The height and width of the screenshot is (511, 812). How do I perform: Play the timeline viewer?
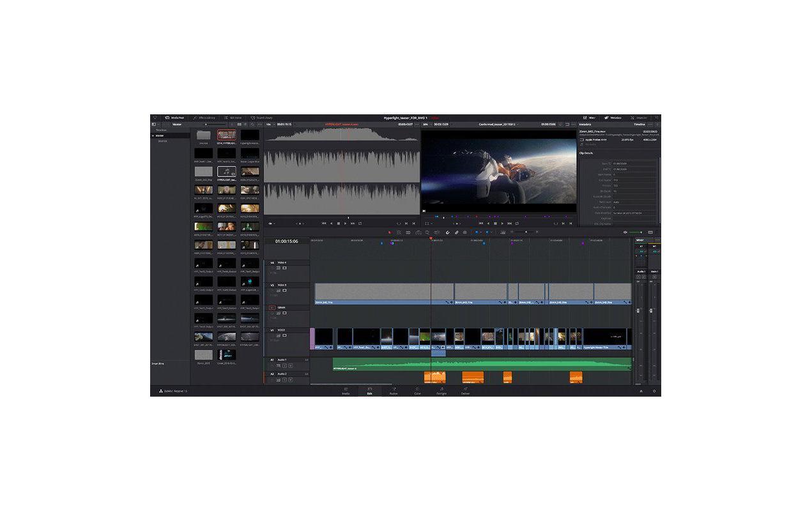tap(503, 223)
